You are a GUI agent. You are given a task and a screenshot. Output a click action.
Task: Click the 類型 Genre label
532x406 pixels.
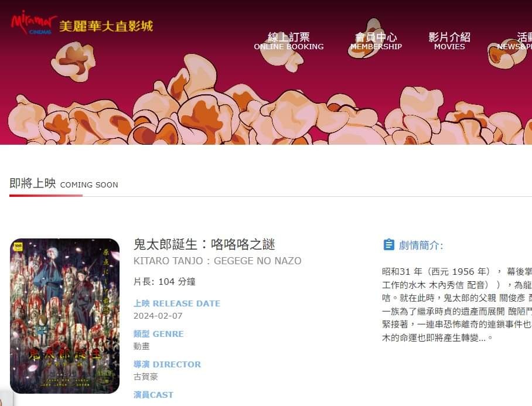[158, 334]
